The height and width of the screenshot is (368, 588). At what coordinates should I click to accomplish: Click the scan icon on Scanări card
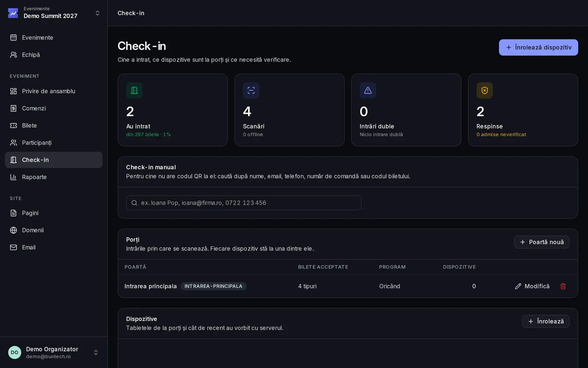coord(251,90)
